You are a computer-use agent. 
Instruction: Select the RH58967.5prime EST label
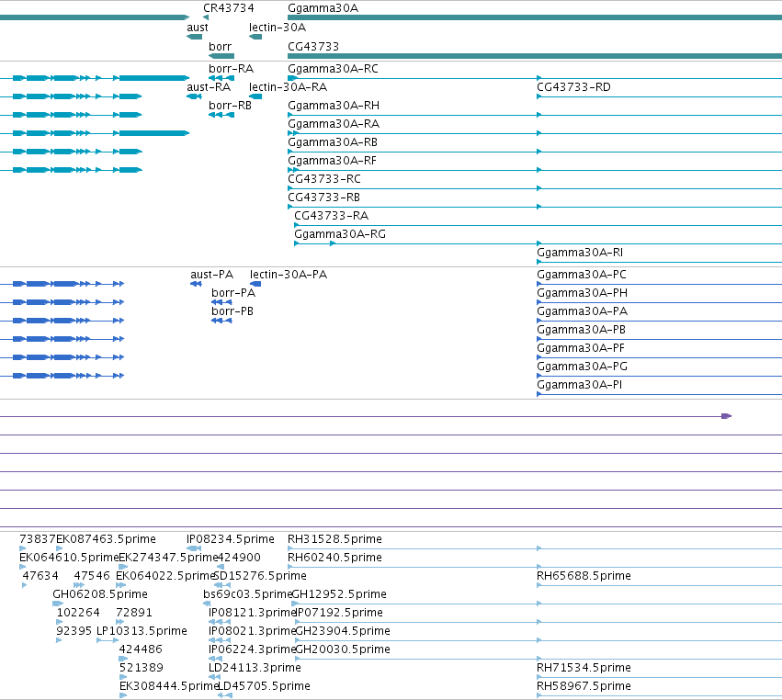584,686
